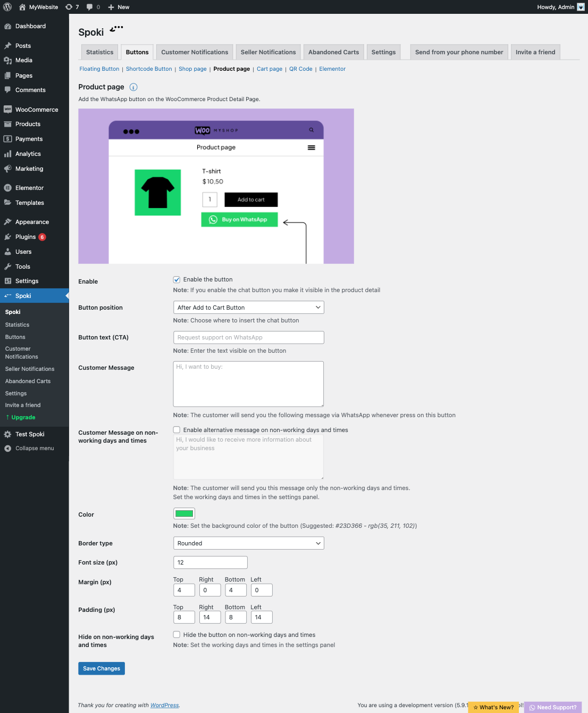The image size is (588, 713).
Task: Click the Collapse menu arrow icon
Action: pyautogui.click(x=8, y=449)
